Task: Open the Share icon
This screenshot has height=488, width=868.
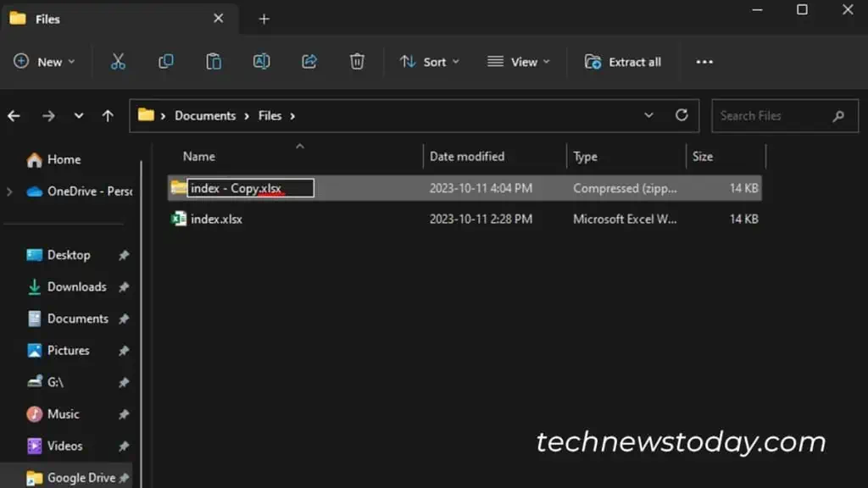Action: tap(309, 61)
